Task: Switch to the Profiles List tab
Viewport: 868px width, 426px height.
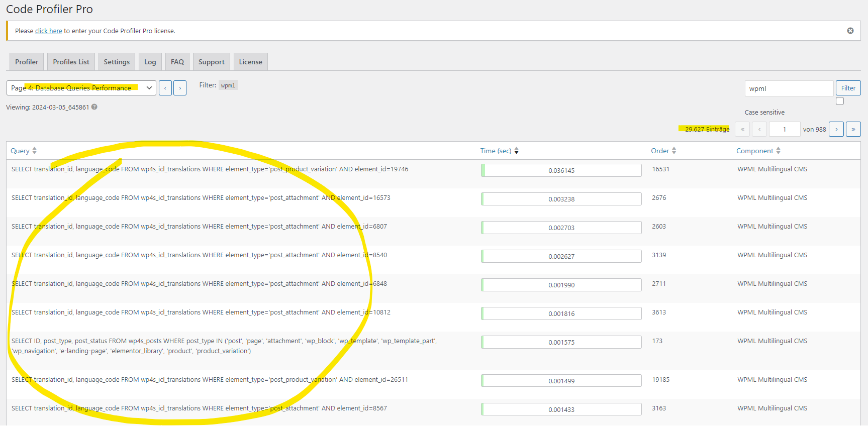Action: point(71,62)
